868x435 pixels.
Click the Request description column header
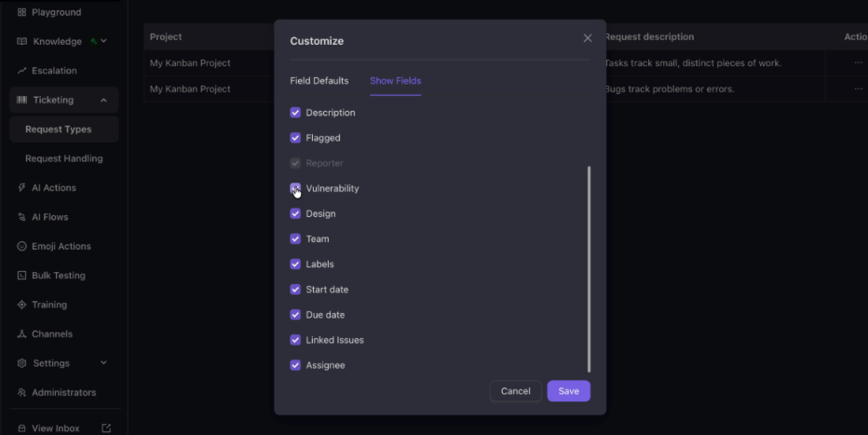pyautogui.click(x=649, y=37)
